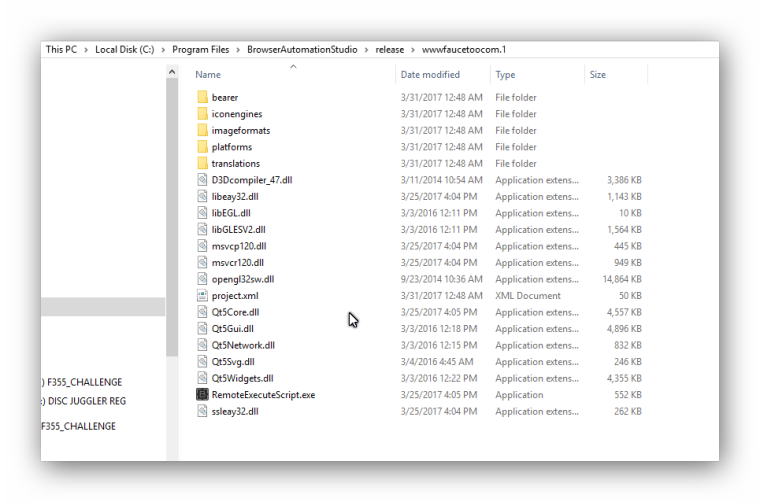Viewport: 760px width, 502px height.
Task: Expand breadcrumb chevron after Program Files
Action: point(238,50)
